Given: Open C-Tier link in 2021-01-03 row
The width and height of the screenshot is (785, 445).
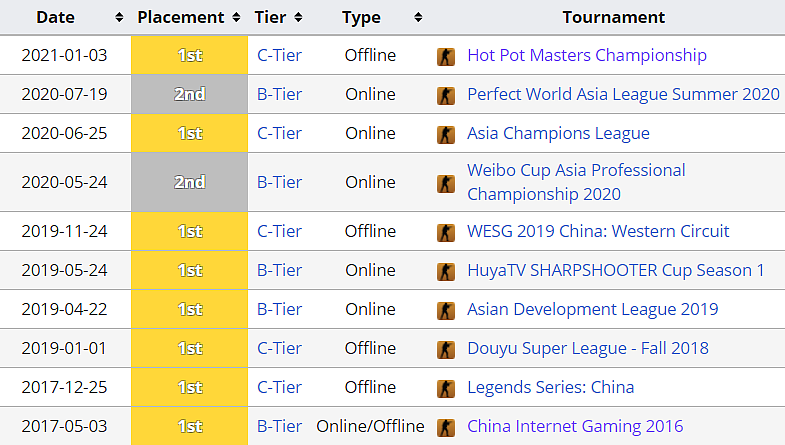Looking at the screenshot, I should pos(279,55).
